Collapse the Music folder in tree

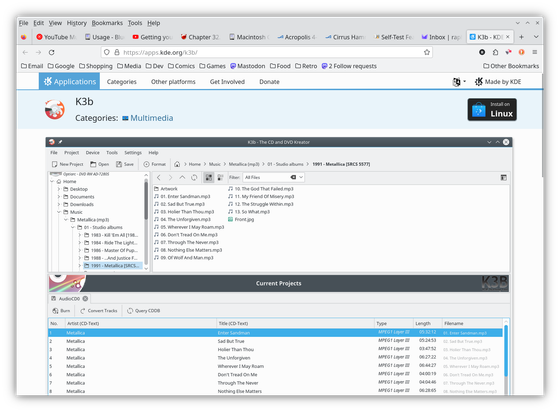click(x=59, y=212)
